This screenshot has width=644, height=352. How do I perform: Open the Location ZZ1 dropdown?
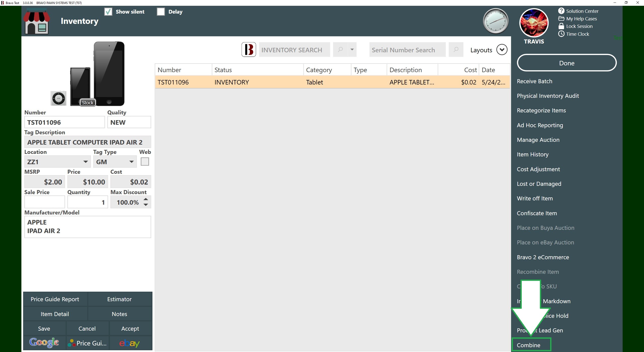[x=57, y=162]
